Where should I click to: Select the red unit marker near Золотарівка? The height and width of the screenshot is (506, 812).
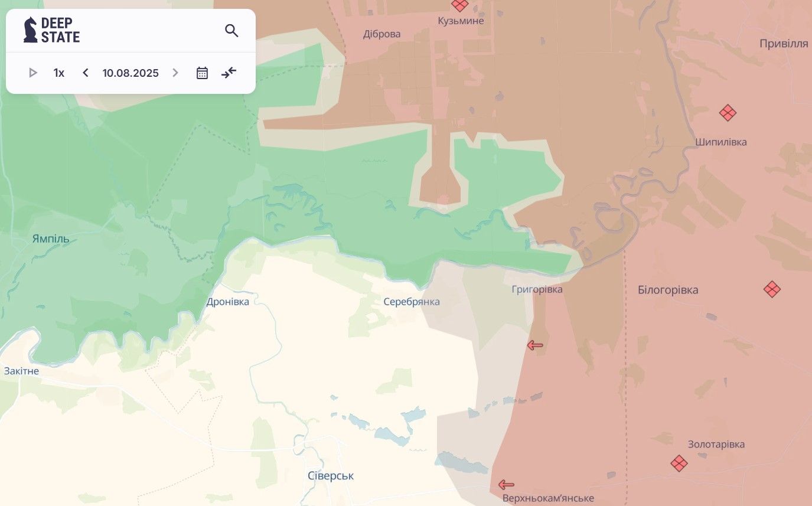pos(679,463)
